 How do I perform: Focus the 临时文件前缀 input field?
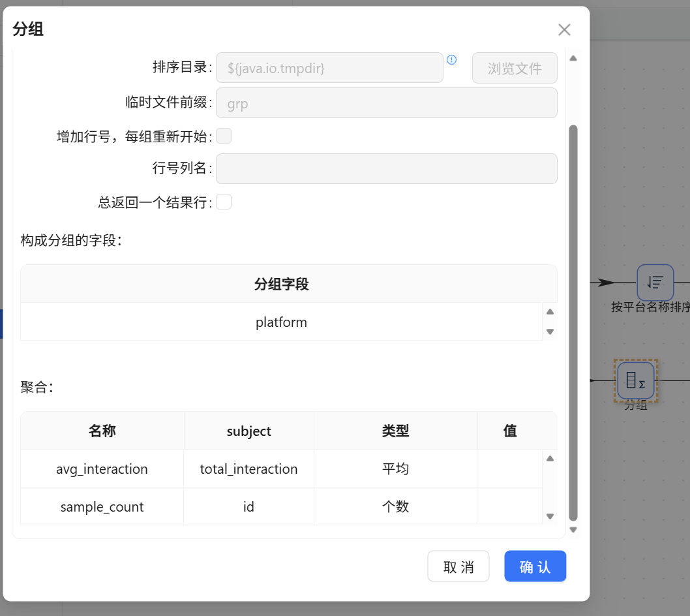click(x=386, y=103)
